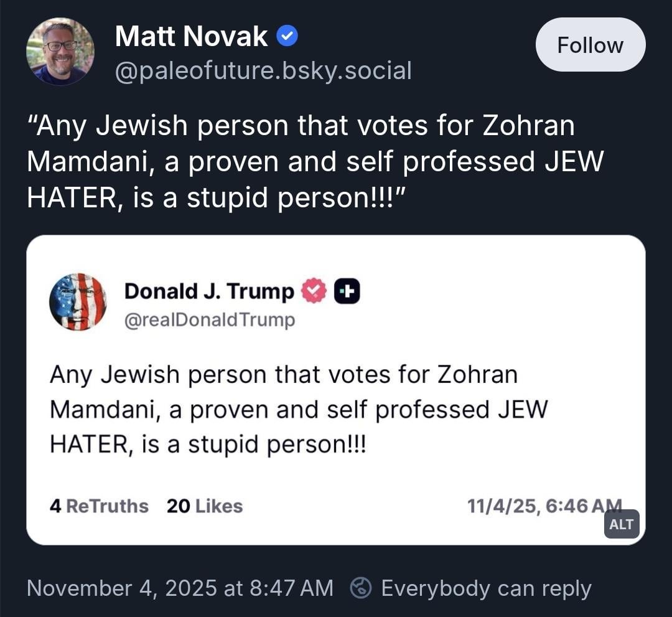Click the black plus icon beside Trump's name

[x=347, y=291]
